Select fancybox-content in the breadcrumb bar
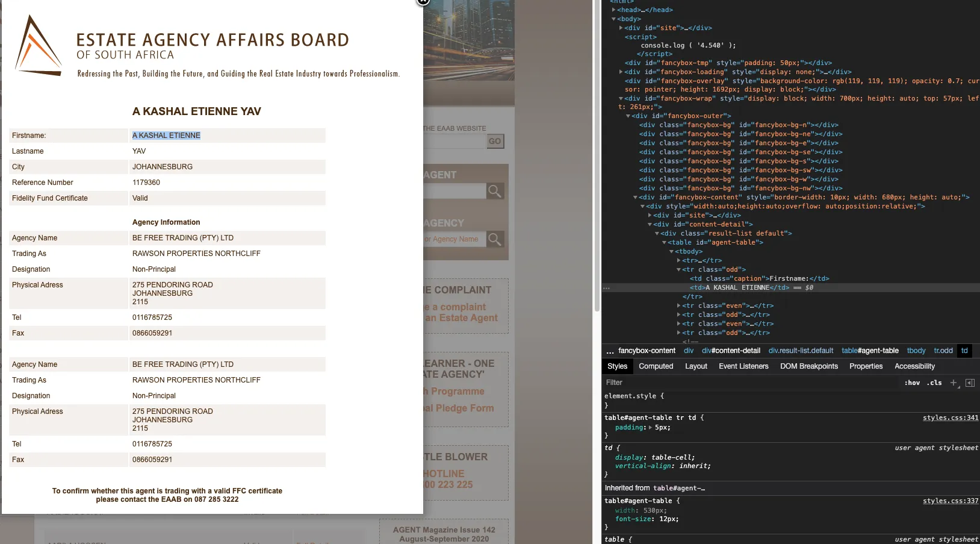Screen dimensions: 980x544 tap(647, 351)
